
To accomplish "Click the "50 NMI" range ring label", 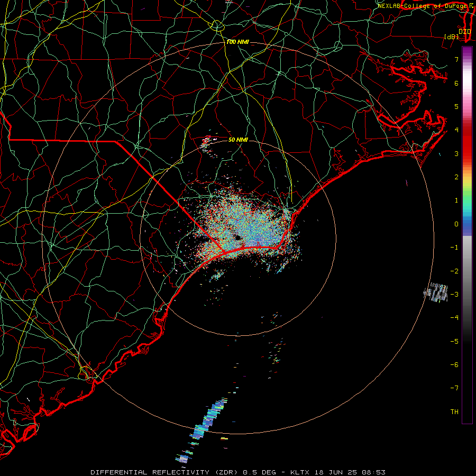I will pyautogui.click(x=238, y=140).
